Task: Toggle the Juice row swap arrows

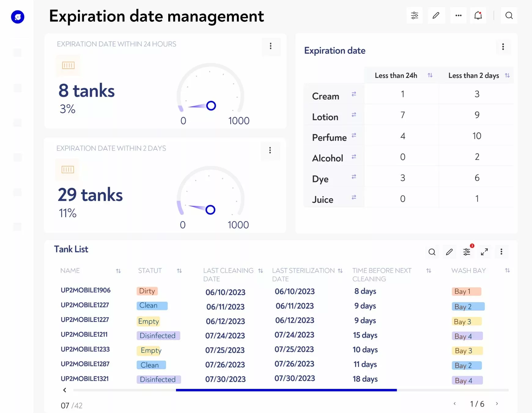Action: [x=354, y=197]
